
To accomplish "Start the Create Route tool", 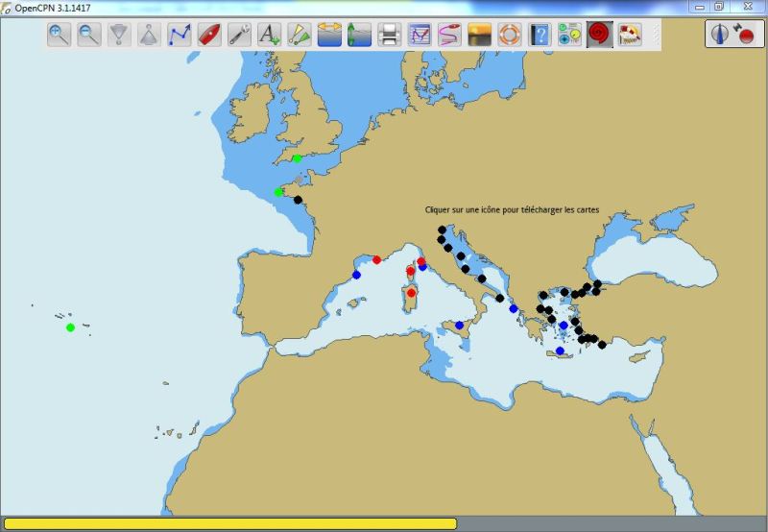I will click(x=180, y=35).
